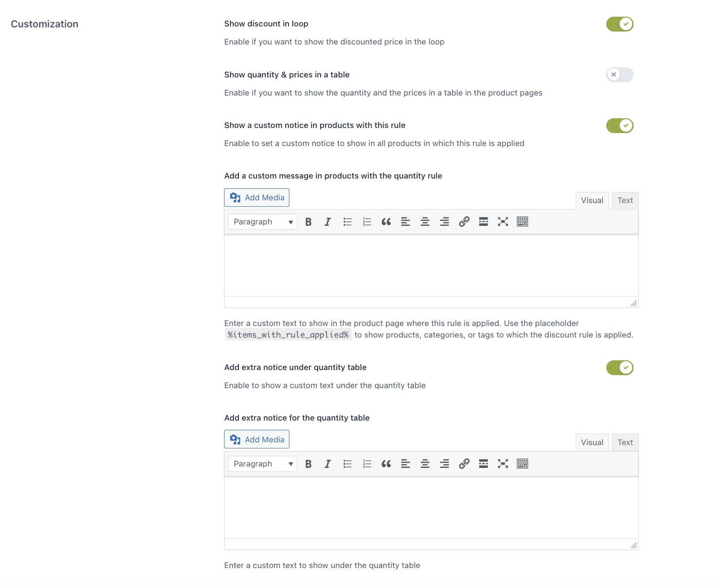The width and height of the screenshot is (719, 588).
Task: Disable Show discount in loop toggle
Action: click(x=620, y=24)
